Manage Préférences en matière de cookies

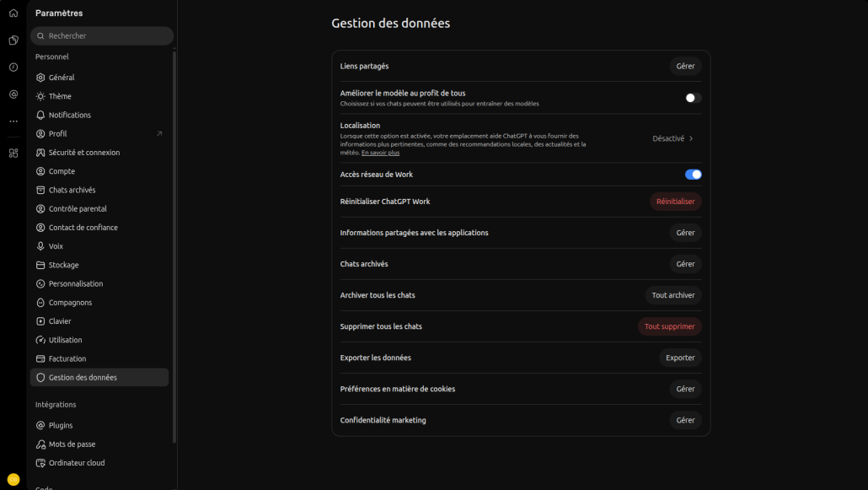coord(685,389)
